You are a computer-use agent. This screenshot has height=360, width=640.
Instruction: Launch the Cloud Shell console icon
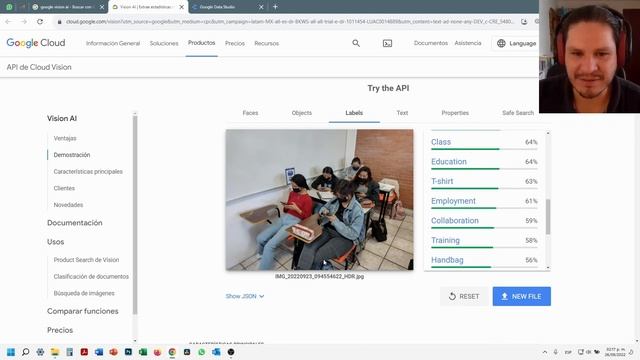[387, 43]
